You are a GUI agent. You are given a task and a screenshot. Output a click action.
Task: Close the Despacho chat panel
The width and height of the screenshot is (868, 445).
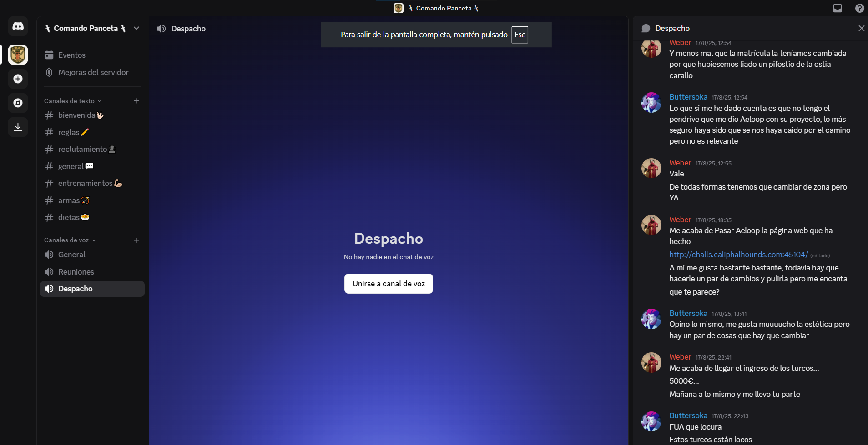[x=861, y=28]
